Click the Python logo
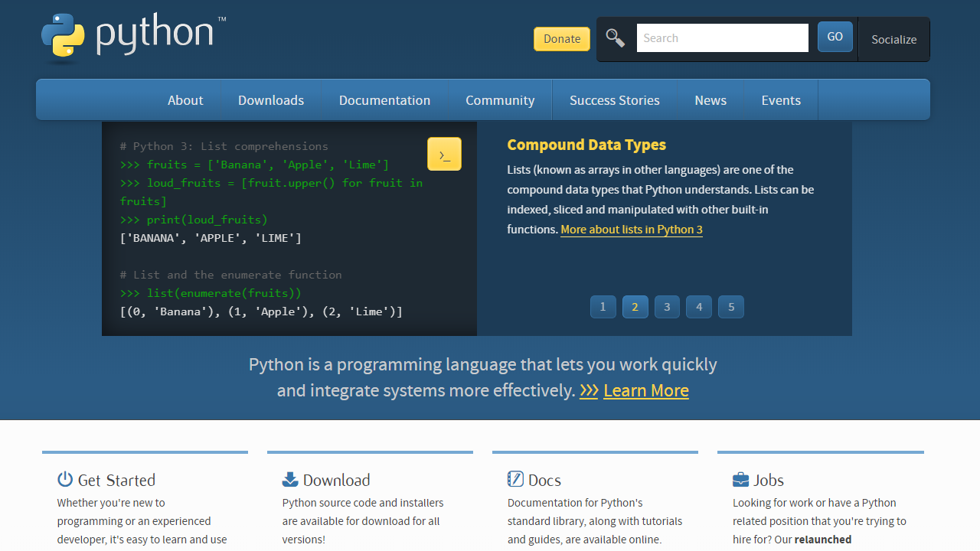This screenshot has width=980, height=551. pos(65,36)
